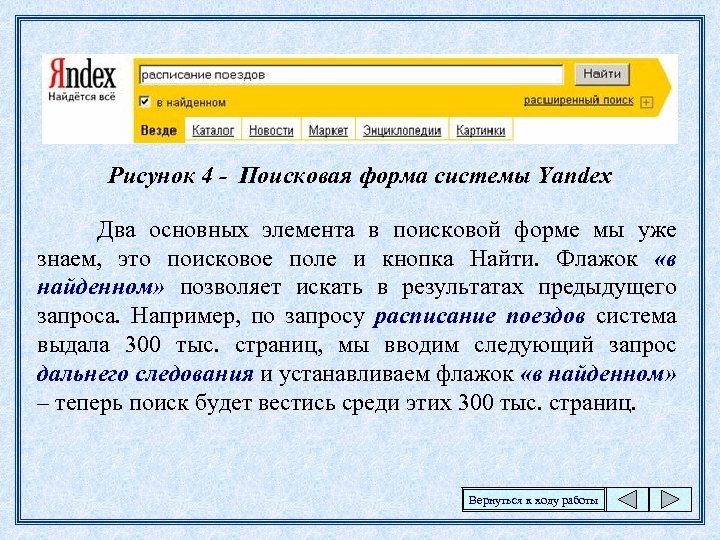Select the Везде tab
Screen dimensions: 720x540
click(159, 130)
